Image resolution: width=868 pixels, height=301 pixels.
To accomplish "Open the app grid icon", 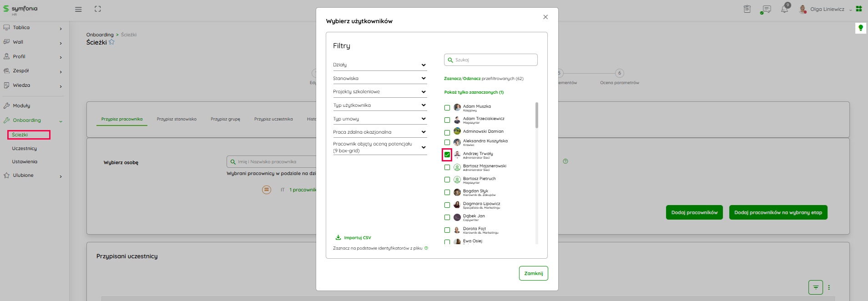I will (x=859, y=9).
